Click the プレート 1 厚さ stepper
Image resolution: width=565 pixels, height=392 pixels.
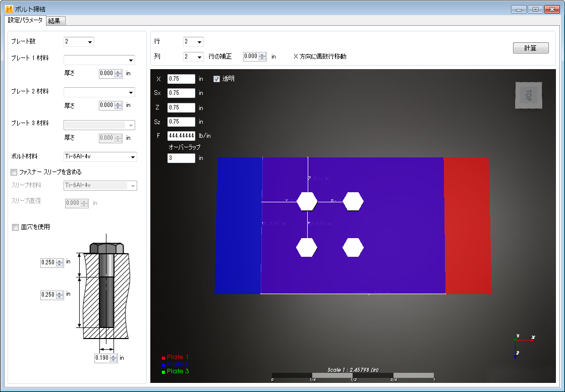pyautogui.click(x=118, y=74)
